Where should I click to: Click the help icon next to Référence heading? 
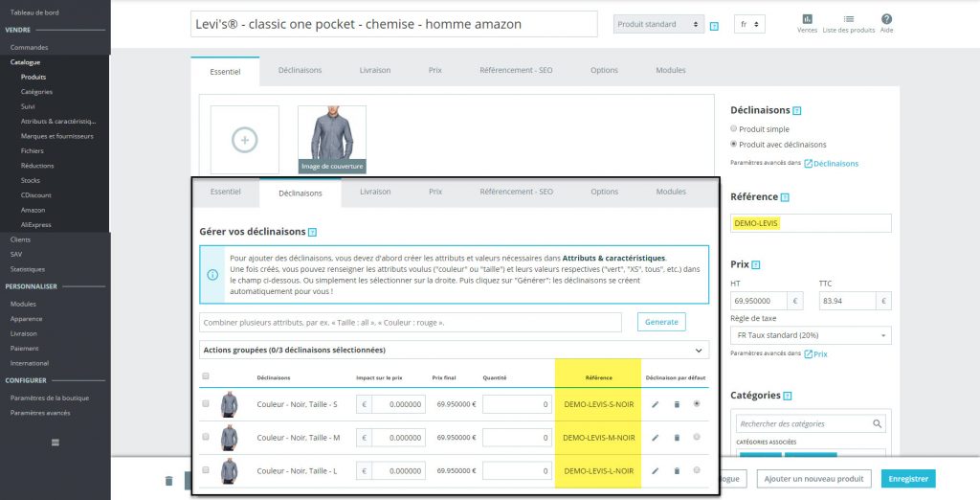[x=785, y=197]
